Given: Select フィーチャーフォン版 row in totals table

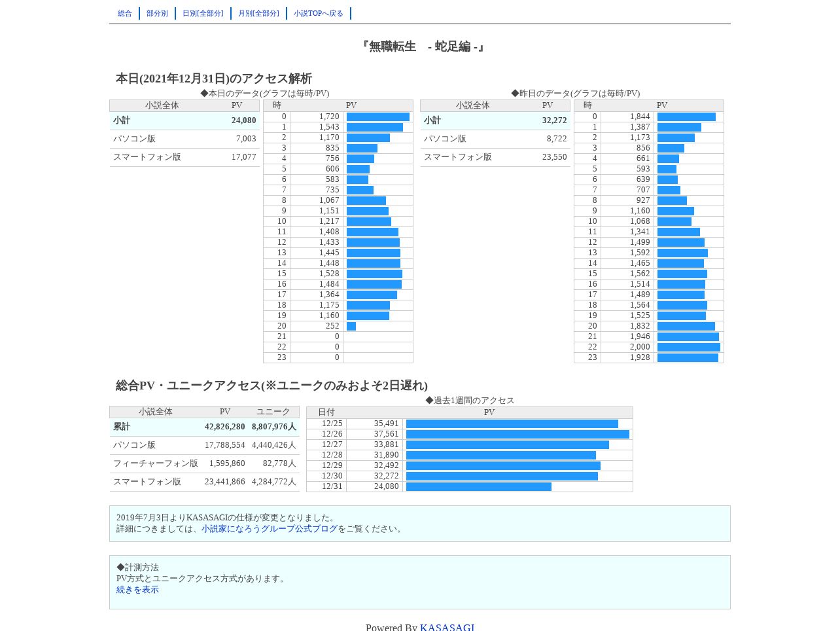Looking at the screenshot, I should (204, 463).
